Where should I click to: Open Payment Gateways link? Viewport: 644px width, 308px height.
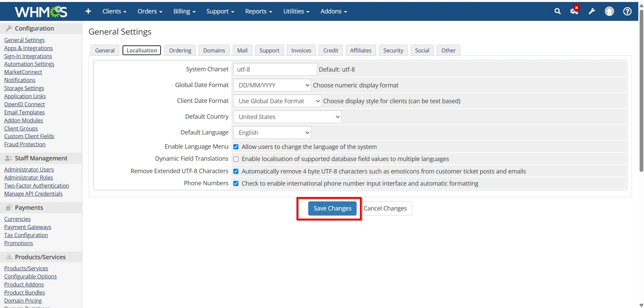[x=28, y=227]
